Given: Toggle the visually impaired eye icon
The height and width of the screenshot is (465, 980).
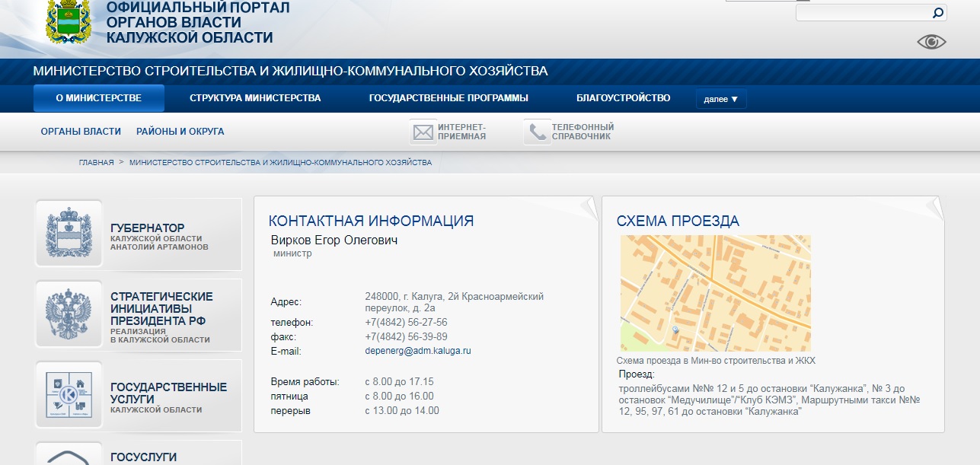Looking at the screenshot, I should pos(931,42).
